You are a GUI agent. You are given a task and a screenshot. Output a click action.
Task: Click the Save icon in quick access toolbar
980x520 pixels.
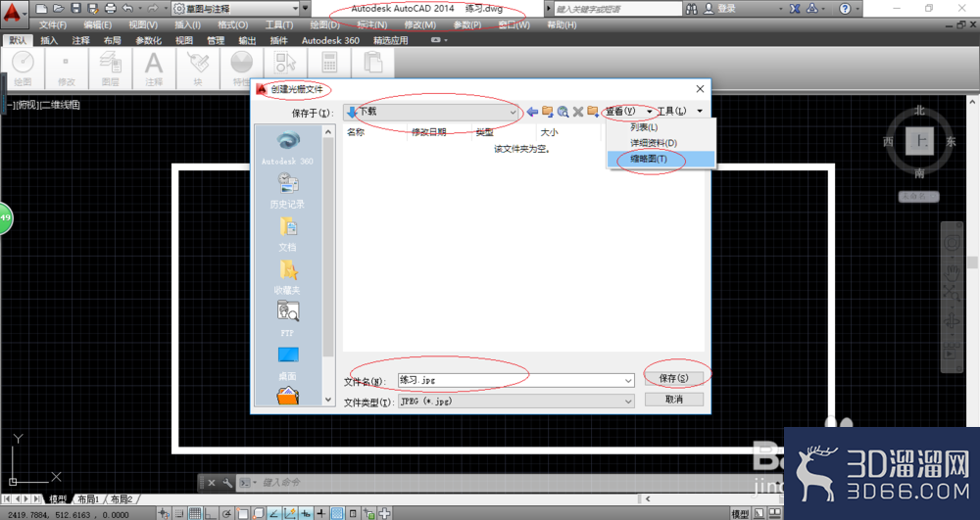75,9
